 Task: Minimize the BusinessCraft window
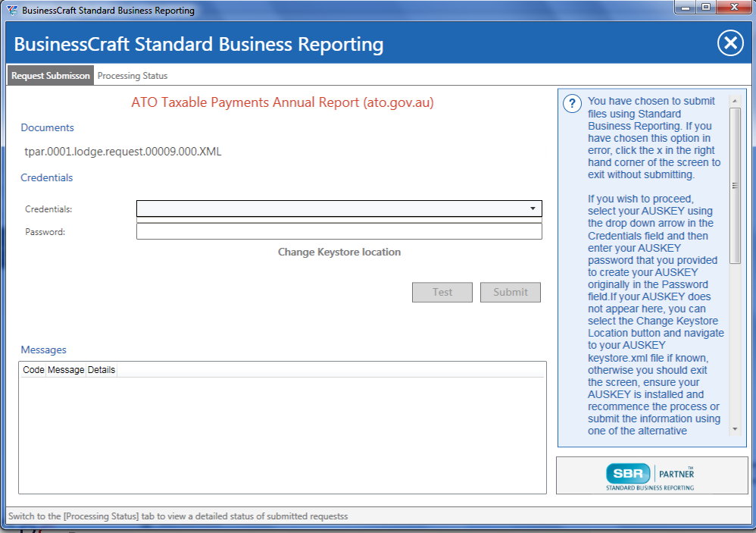click(686, 8)
